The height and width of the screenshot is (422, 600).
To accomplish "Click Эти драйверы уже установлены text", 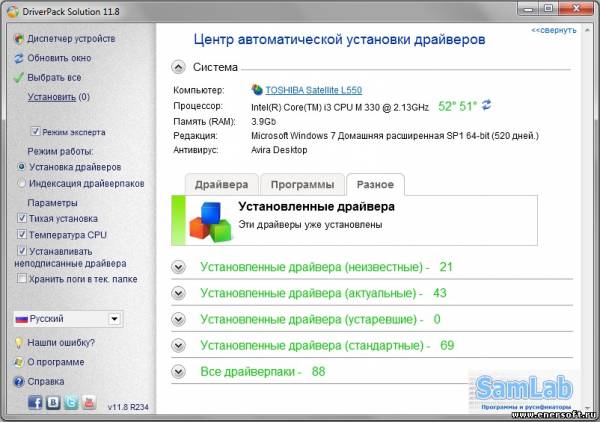I will pyautogui.click(x=310, y=225).
